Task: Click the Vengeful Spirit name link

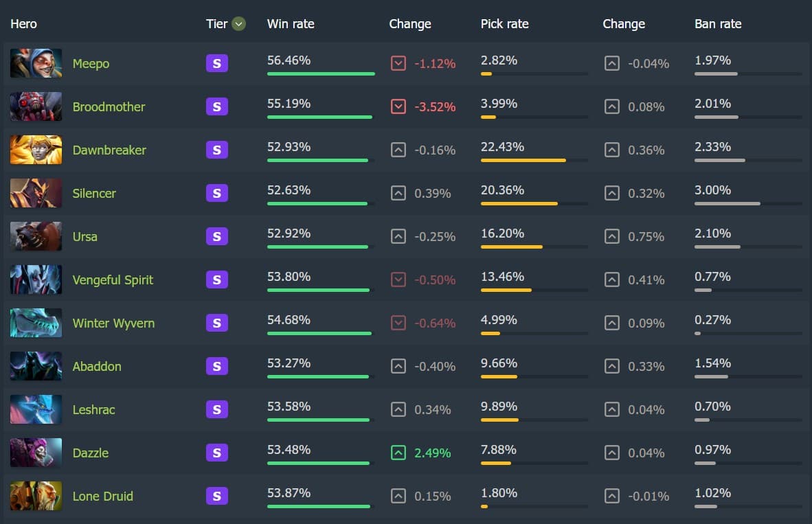Action: tap(113, 280)
